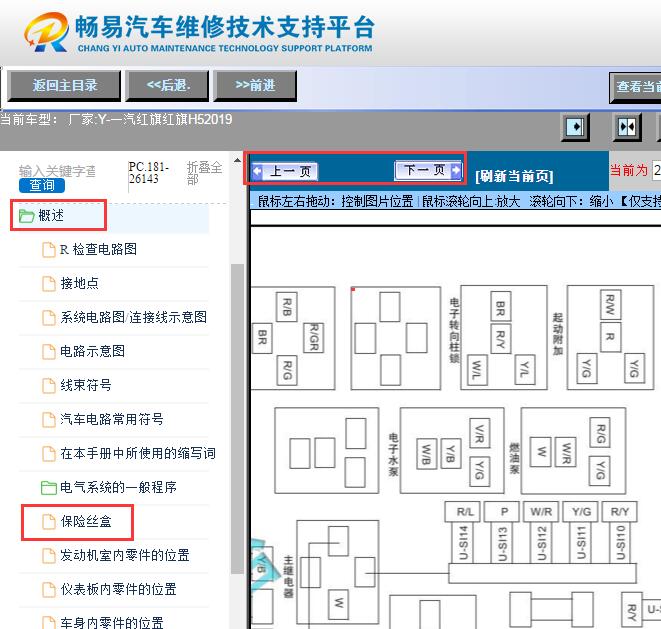
Task: Click the sidebar vertical scrollbar thumb
Action: [x=237, y=419]
